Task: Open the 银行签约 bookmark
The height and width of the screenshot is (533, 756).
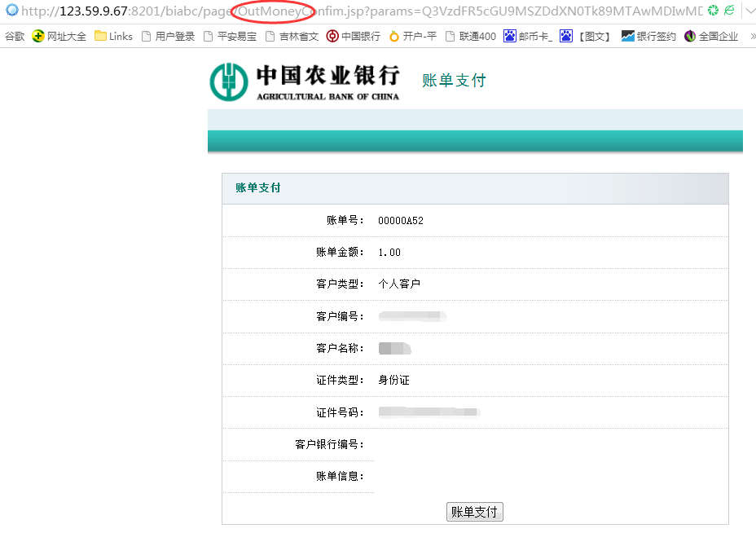Action: point(648,36)
